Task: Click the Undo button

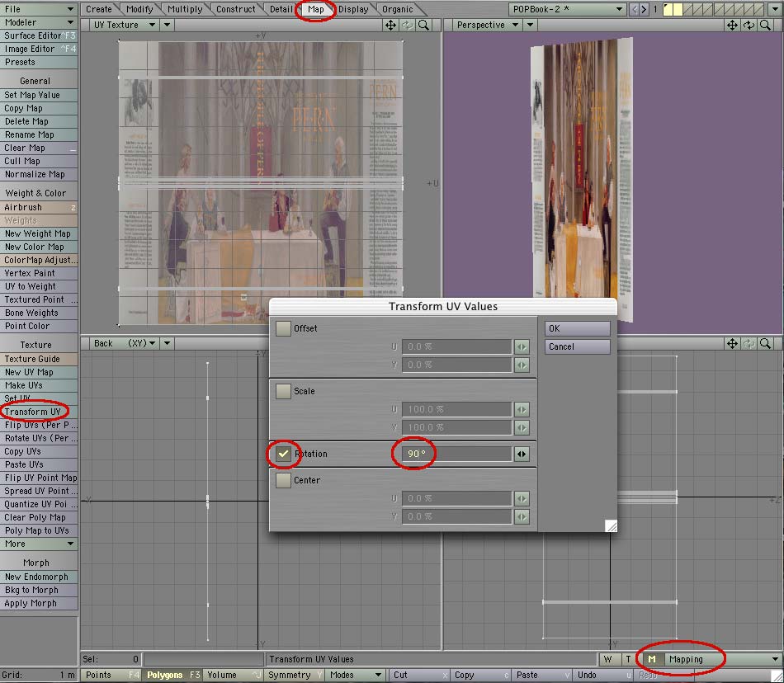Action: click(604, 675)
